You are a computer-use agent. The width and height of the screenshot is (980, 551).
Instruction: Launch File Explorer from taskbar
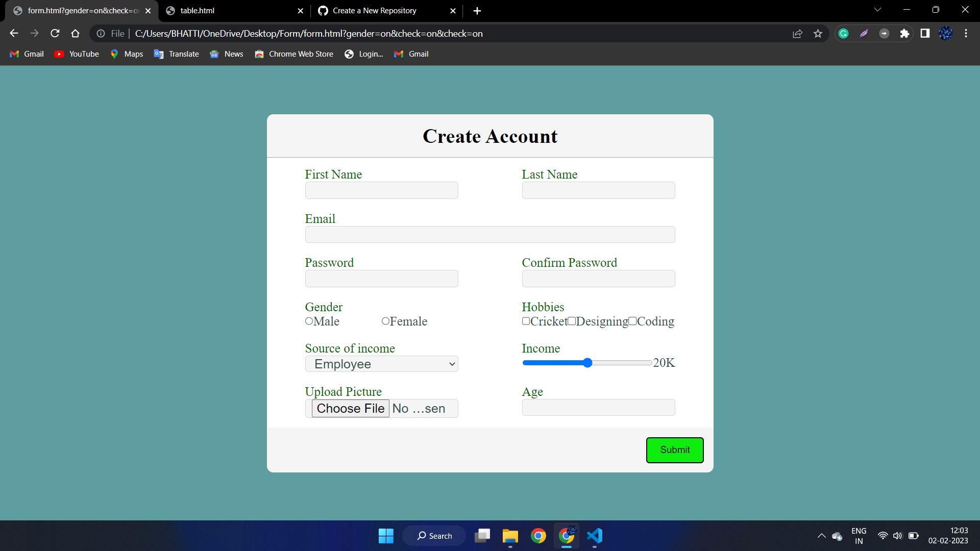click(510, 536)
